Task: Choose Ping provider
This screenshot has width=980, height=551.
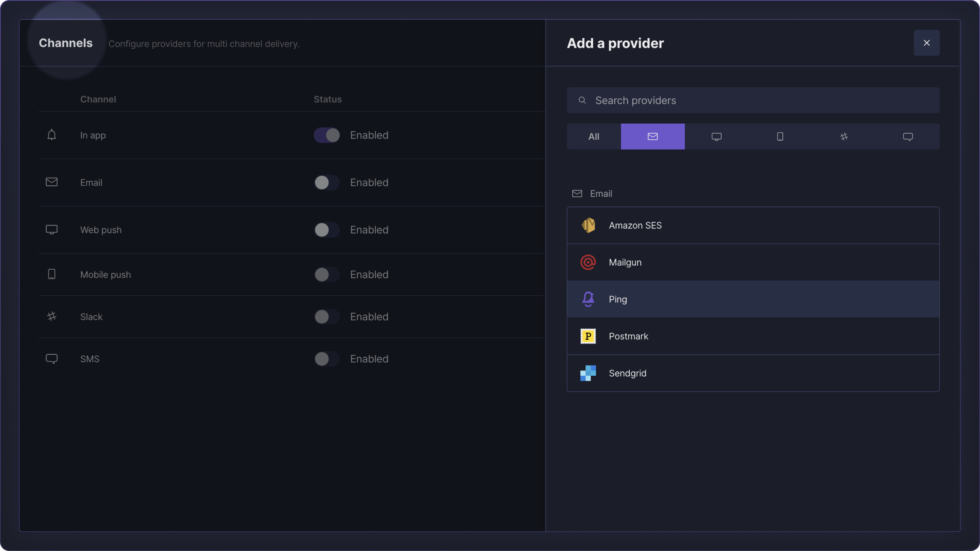Action: point(753,299)
